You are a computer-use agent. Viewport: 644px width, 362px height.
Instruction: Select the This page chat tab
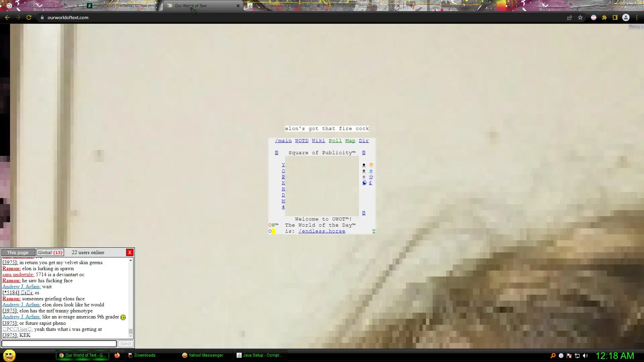[x=18, y=252]
